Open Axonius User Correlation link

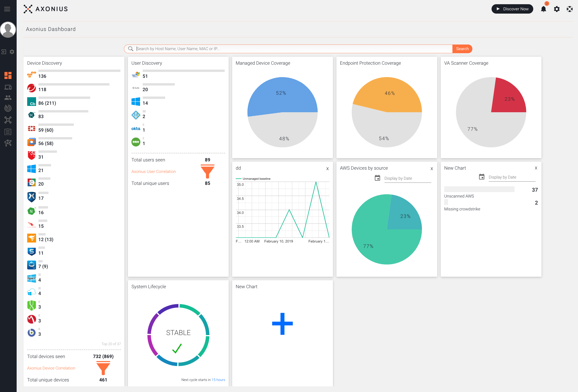tap(153, 171)
